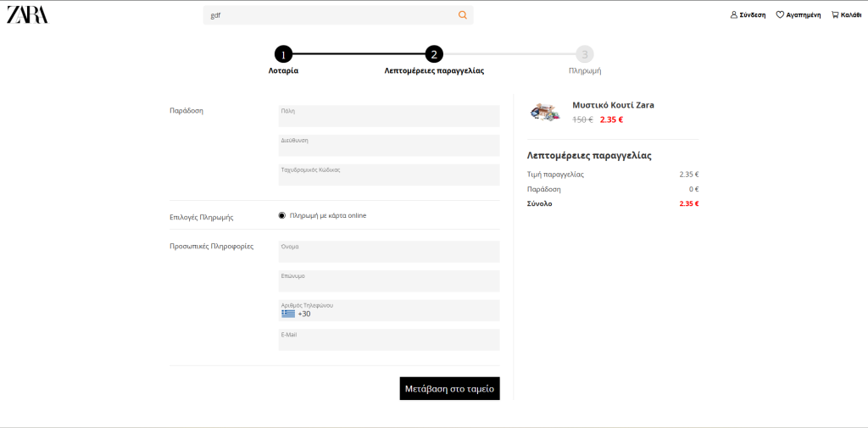Click the Μυστικό Κουτί Zara product title
The image size is (868, 428).
click(614, 105)
